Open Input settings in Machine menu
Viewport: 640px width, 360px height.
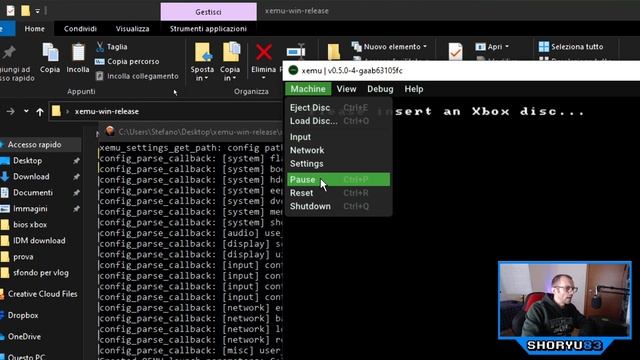click(x=338, y=137)
